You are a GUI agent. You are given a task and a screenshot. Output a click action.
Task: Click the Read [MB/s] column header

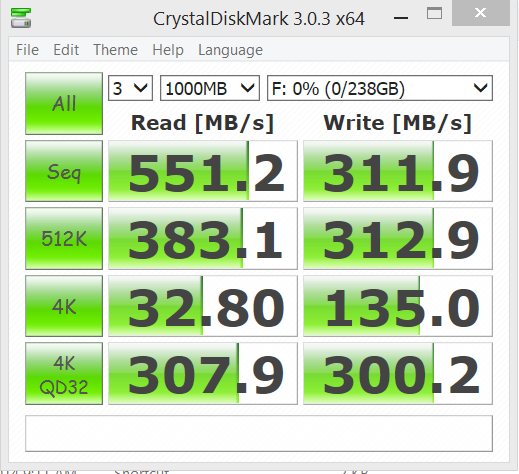click(x=202, y=123)
